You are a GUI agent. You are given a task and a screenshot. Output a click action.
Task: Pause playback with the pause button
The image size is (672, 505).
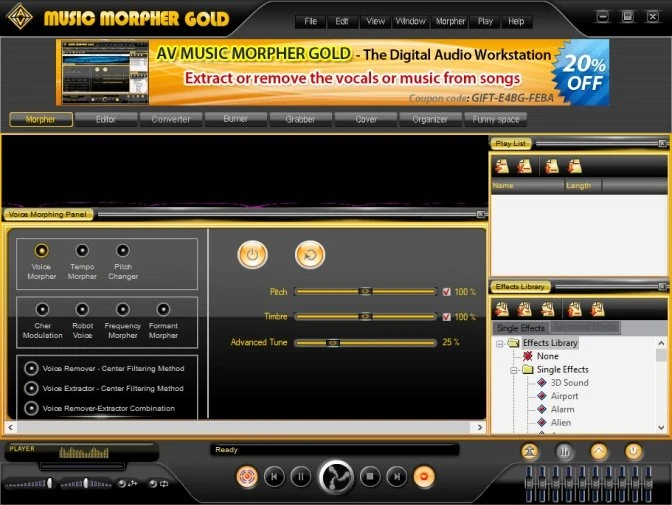301,476
